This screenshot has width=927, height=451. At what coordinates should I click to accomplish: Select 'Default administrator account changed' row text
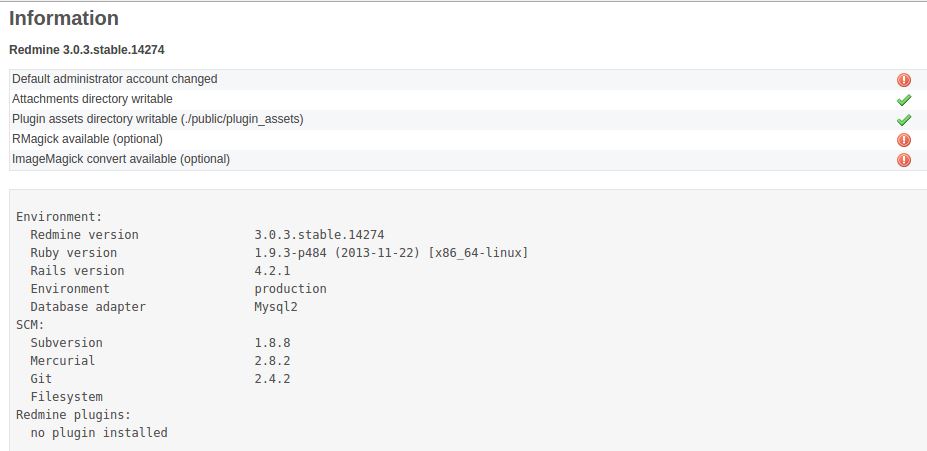(x=115, y=79)
